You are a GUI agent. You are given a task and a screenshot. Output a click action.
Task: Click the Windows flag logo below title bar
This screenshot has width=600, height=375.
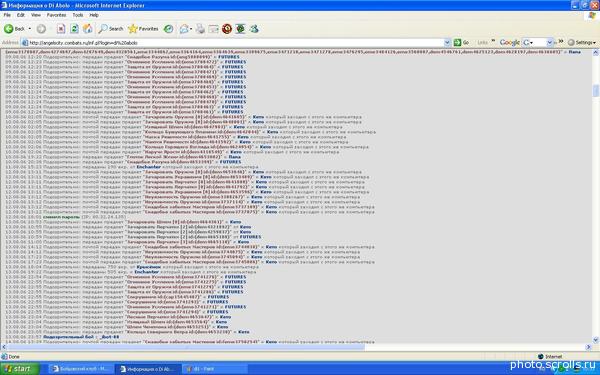(x=592, y=15)
